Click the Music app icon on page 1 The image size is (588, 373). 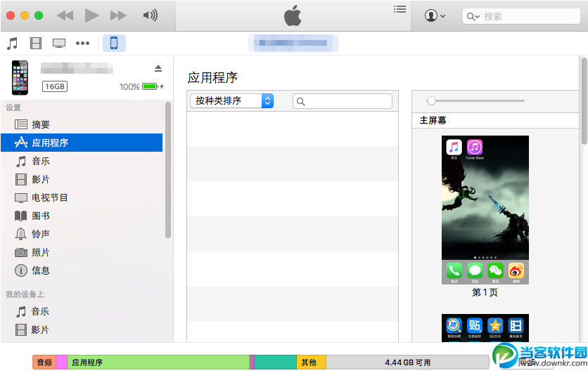coord(454,148)
